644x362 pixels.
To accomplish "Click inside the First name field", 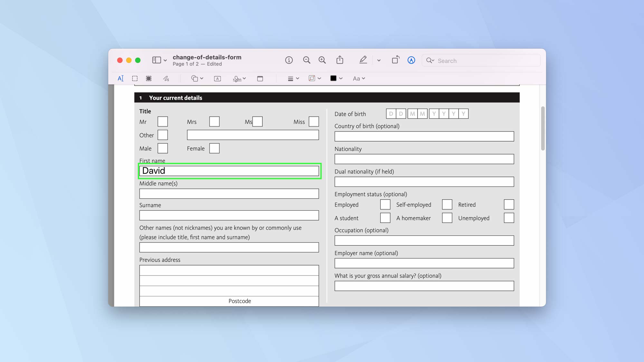I will click(229, 171).
